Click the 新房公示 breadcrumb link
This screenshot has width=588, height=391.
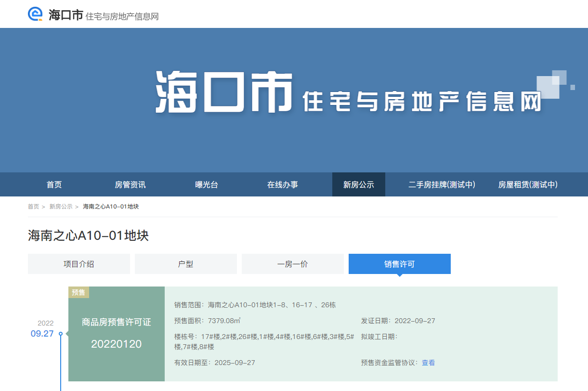61,207
